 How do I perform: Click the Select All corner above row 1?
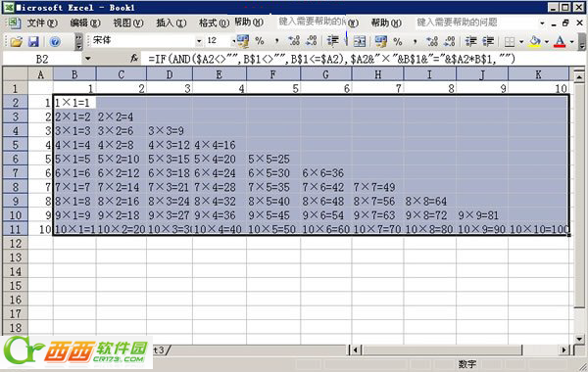click(16, 74)
